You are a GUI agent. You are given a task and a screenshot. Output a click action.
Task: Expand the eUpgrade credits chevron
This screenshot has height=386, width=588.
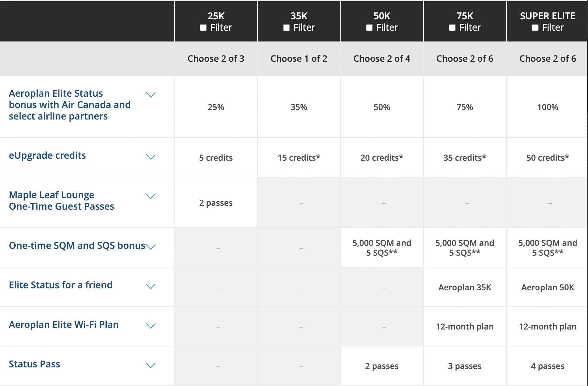tap(150, 157)
